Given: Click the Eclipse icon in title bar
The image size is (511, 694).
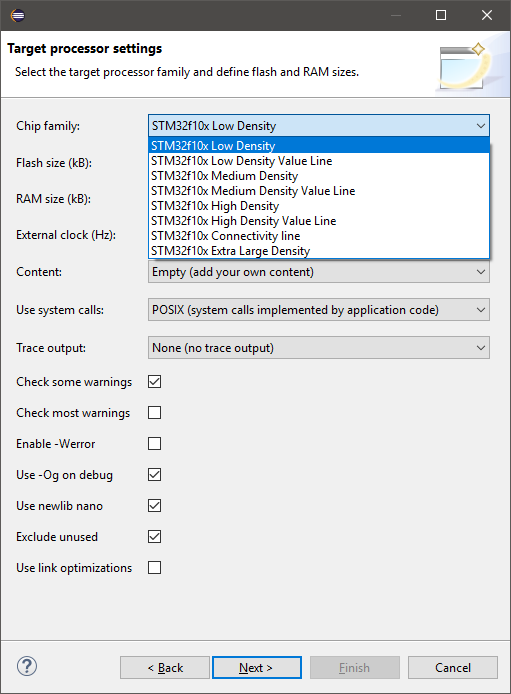Looking at the screenshot, I should point(18,15).
